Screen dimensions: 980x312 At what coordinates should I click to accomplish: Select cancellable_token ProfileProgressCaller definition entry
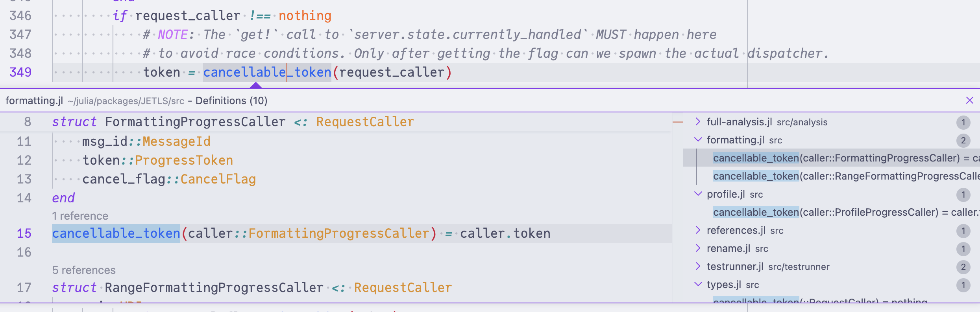click(x=831, y=212)
